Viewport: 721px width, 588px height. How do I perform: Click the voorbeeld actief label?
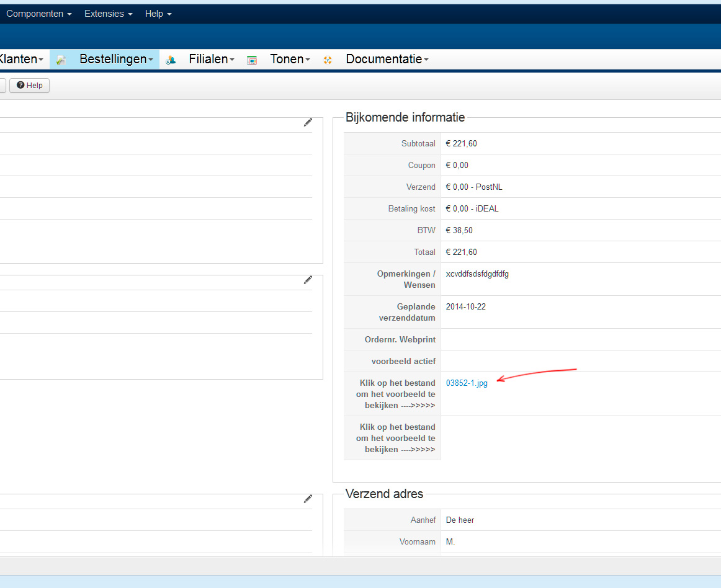coord(403,362)
